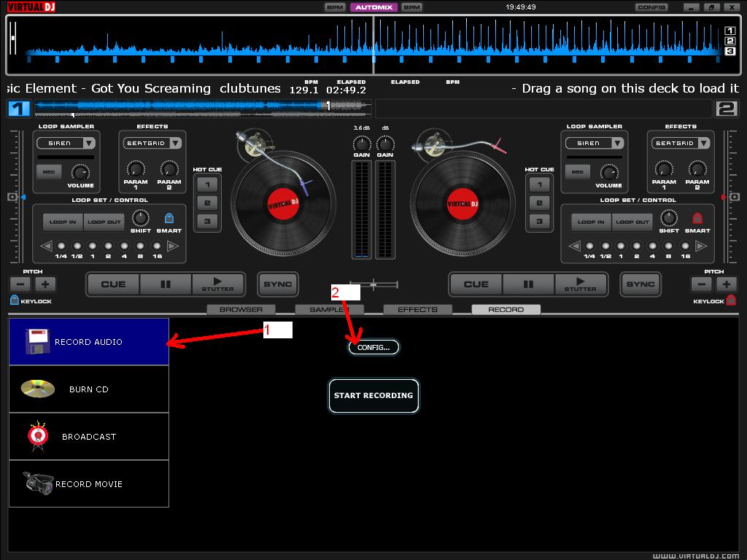The width and height of the screenshot is (747, 560).
Task: Switch to the Record tab
Action: coord(506,309)
